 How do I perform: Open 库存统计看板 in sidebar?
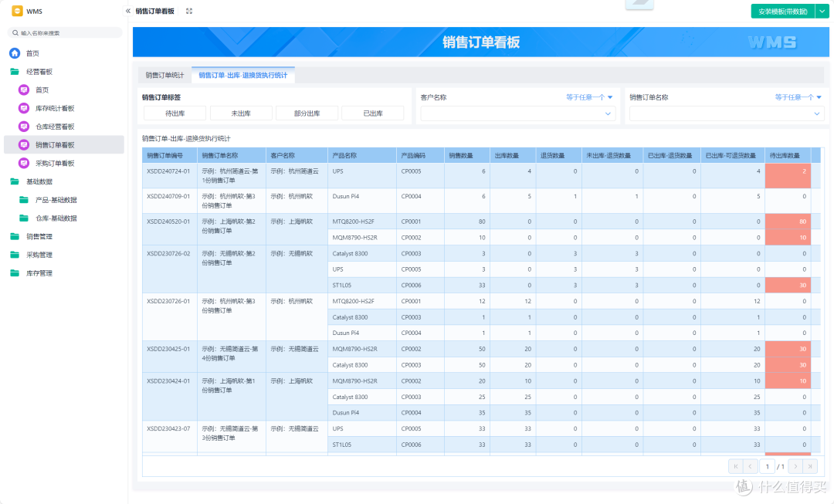pyautogui.click(x=55, y=109)
